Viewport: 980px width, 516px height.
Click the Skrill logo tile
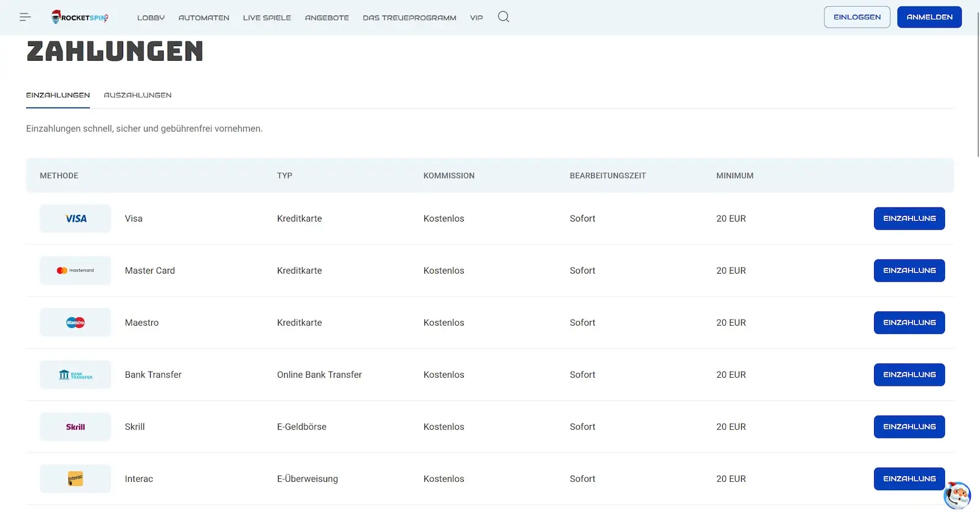(75, 427)
